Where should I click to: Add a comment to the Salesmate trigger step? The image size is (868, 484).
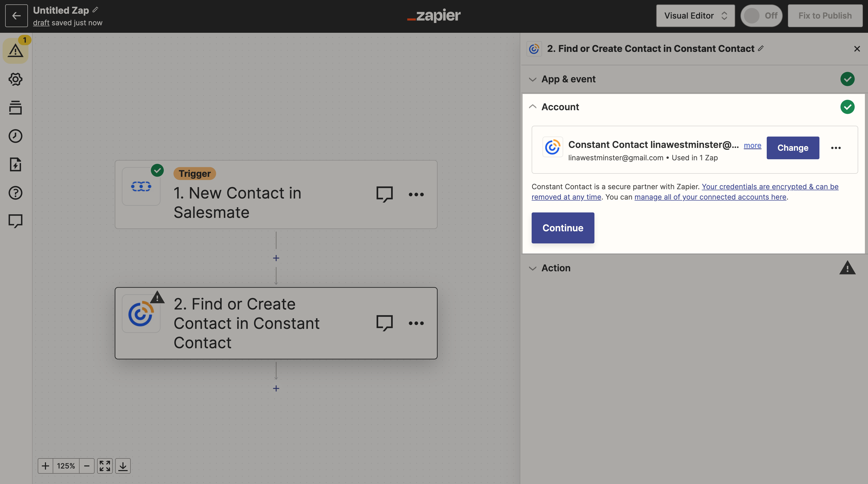tap(384, 194)
